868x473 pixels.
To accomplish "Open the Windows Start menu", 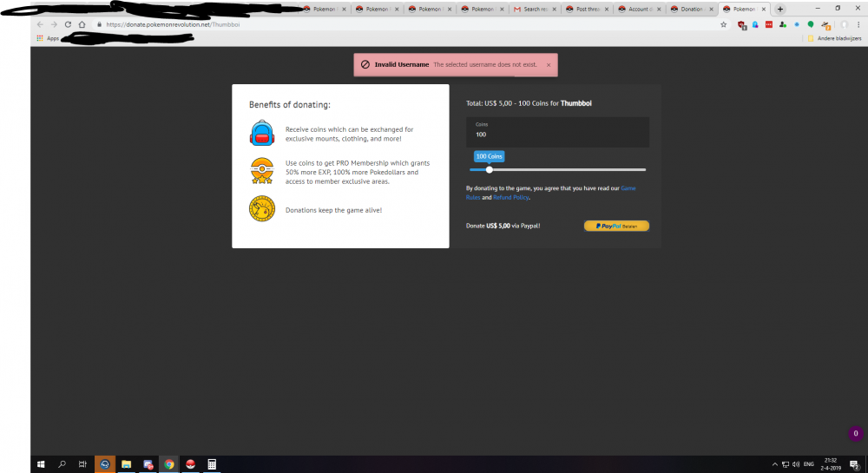I will pyautogui.click(x=40, y=464).
